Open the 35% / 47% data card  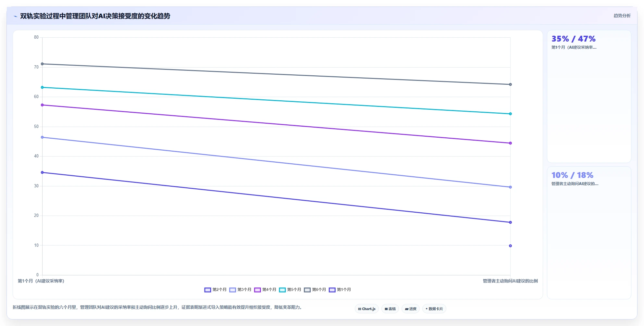[589, 96]
